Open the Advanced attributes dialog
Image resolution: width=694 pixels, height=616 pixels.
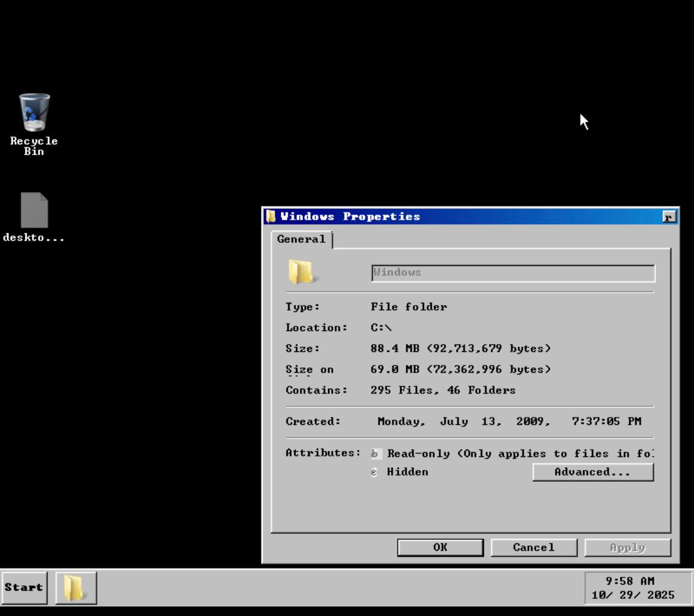[x=593, y=472]
